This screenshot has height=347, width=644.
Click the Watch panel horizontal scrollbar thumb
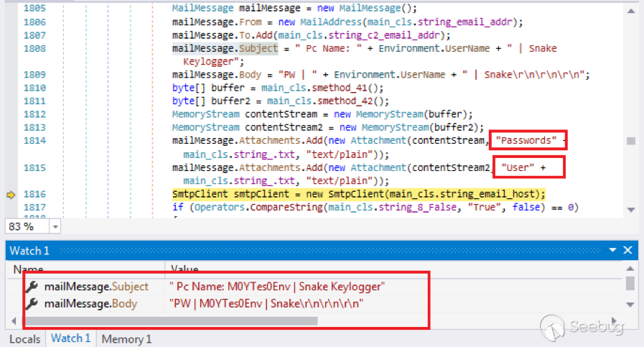[x=170, y=320]
